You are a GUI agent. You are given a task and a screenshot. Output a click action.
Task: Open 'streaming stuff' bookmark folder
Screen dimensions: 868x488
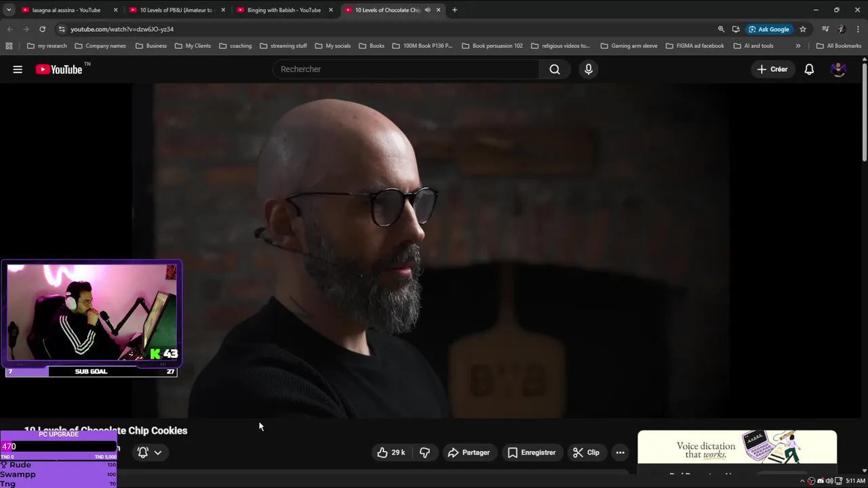[x=283, y=46]
